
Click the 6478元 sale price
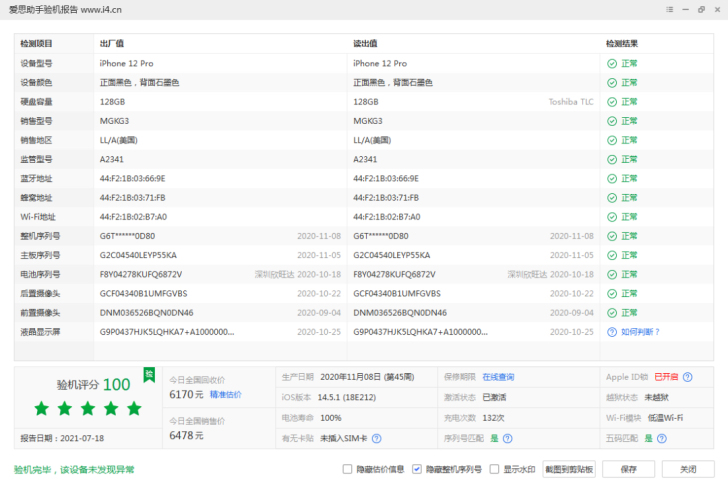(186, 435)
